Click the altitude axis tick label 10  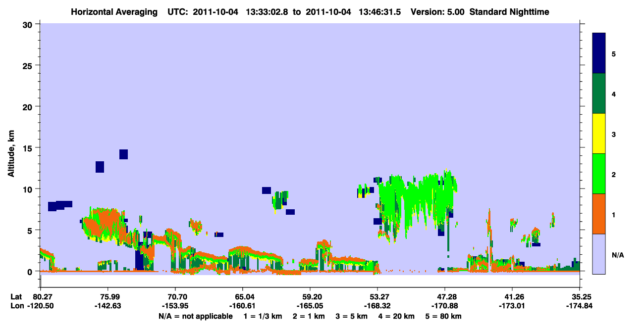pyautogui.click(x=29, y=189)
